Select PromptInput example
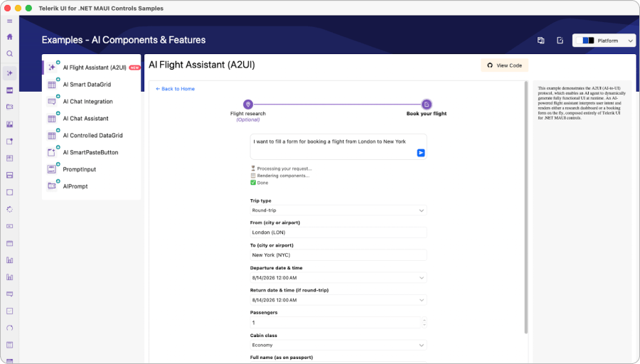640x364 pixels. pyautogui.click(x=92, y=169)
